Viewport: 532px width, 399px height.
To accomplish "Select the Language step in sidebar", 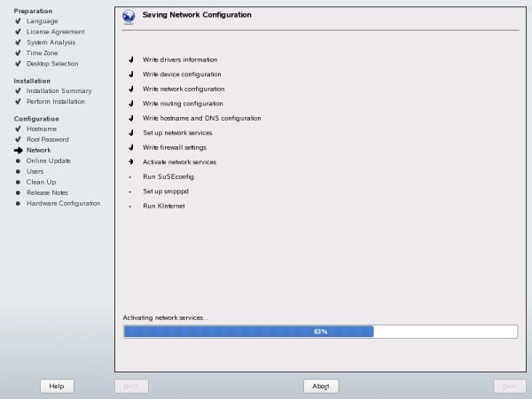I will [x=43, y=21].
